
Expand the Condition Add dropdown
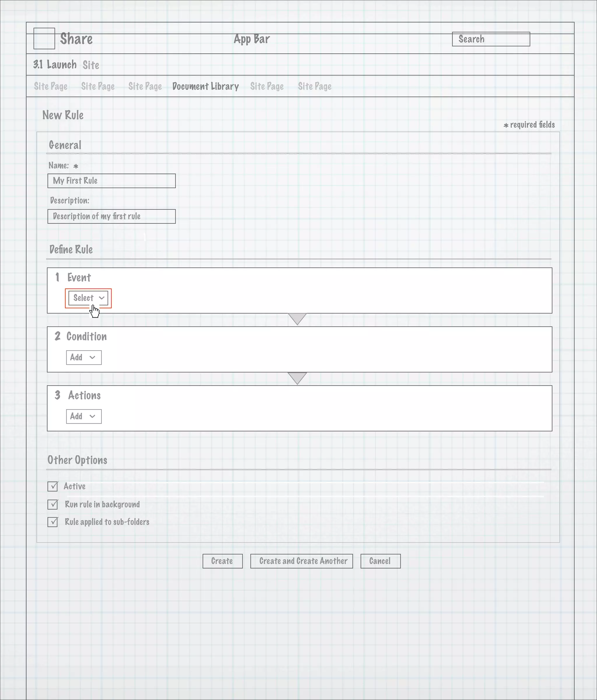(x=84, y=357)
